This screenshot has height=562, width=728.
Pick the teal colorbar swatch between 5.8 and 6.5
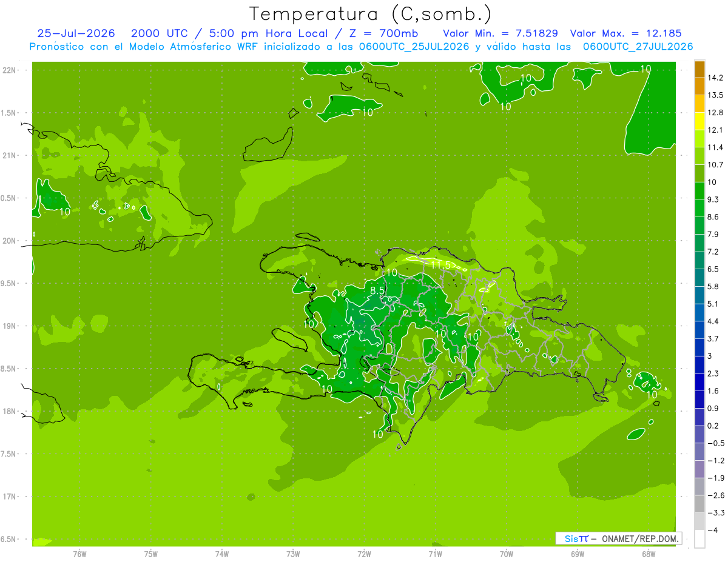(x=699, y=278)
